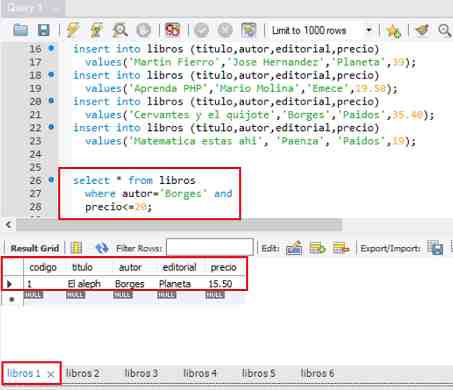This screenshot has width=453, height=390.
Task: Close the libros 1 tab
Action: tap(51, 374)
